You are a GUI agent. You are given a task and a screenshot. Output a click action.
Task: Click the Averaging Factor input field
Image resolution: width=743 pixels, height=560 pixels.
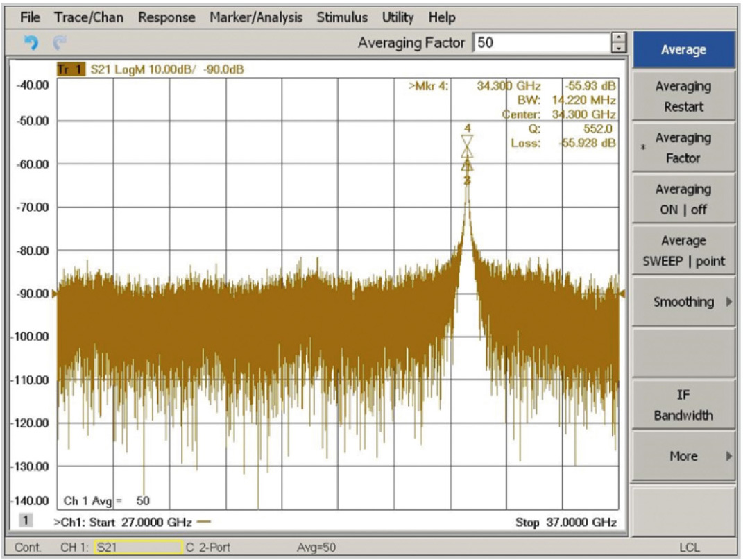pos(542,42)
